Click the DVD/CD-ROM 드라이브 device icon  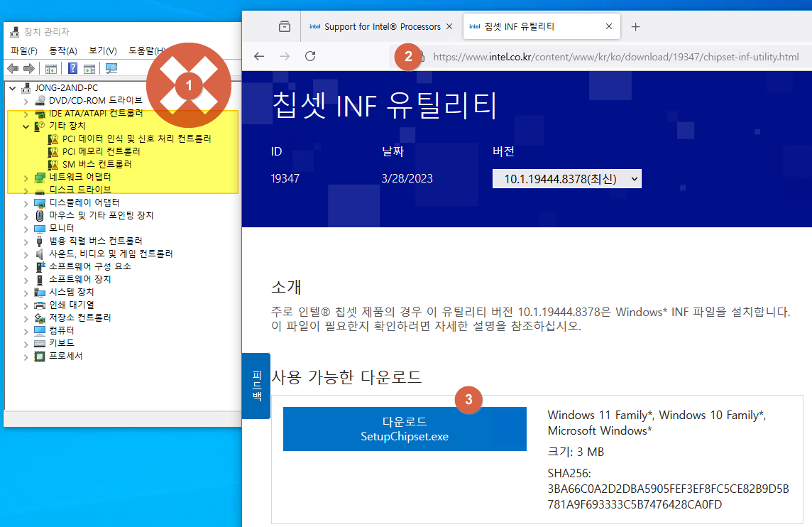pyautogui.click(x=40, y=101)
